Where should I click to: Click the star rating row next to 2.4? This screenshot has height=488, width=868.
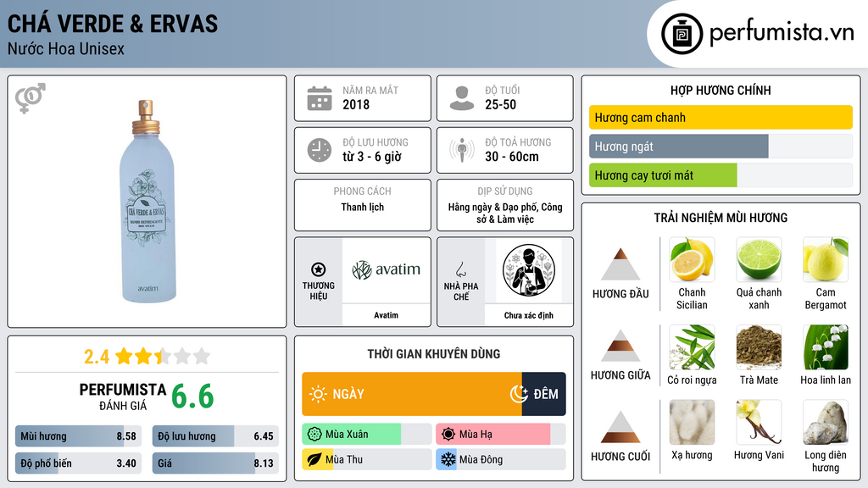coord(163,356)
